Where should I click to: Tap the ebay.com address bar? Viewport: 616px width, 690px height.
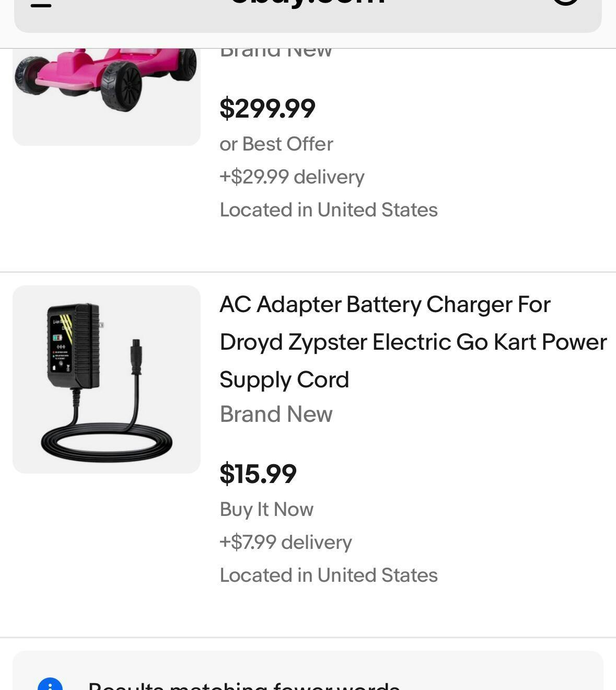pyautogui.click(x=307, y=4)
